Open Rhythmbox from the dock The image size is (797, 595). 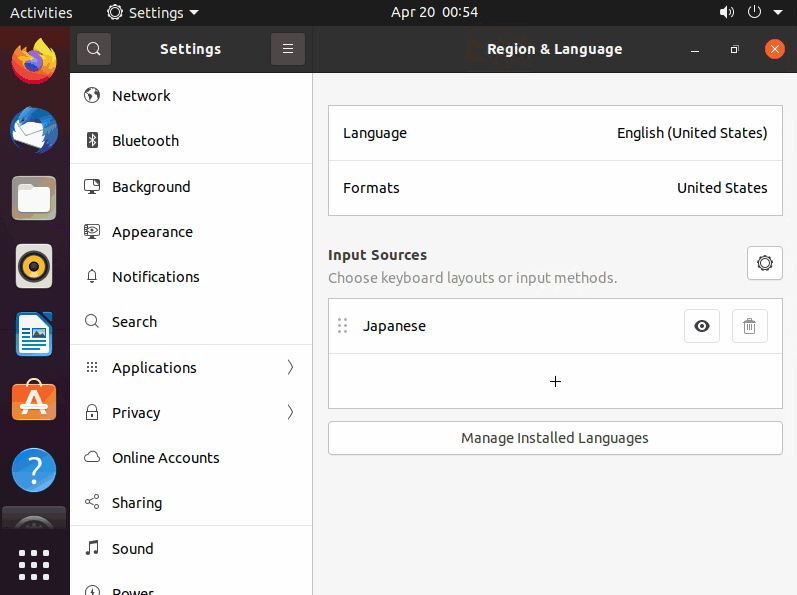pyautogui.click(x=34, y=266)
